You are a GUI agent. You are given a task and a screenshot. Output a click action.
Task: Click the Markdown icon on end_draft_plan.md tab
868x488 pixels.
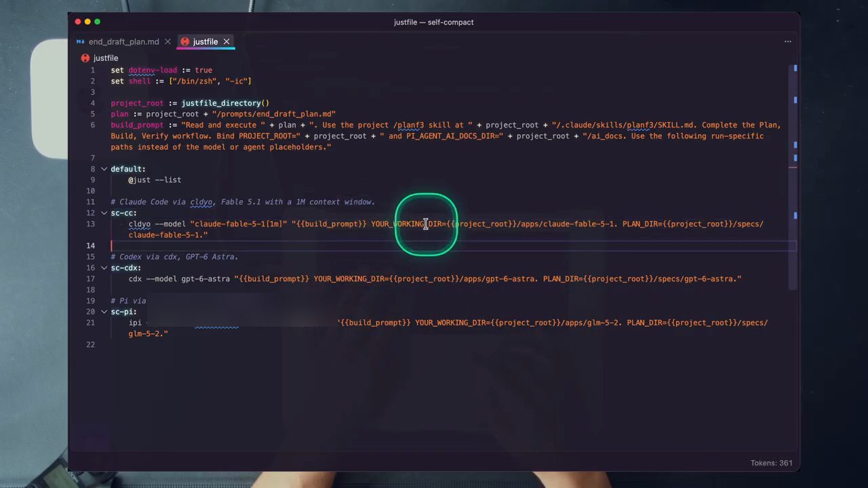click(81, 42)
